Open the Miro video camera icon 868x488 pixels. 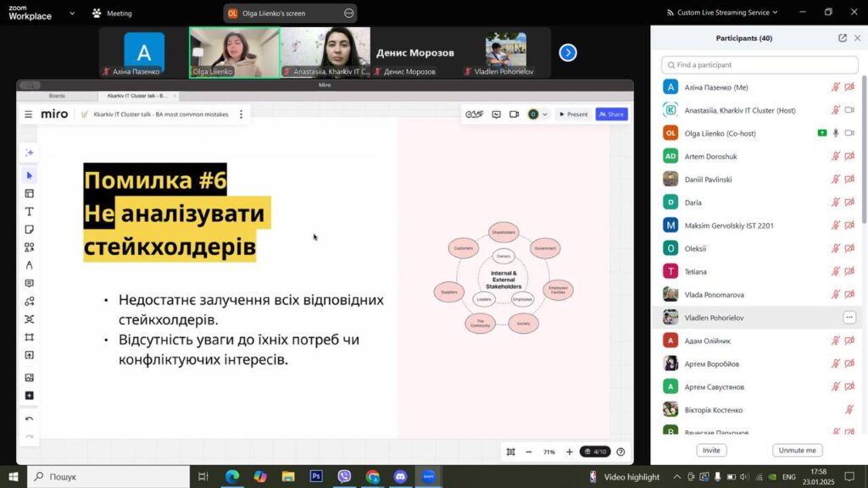515,114
